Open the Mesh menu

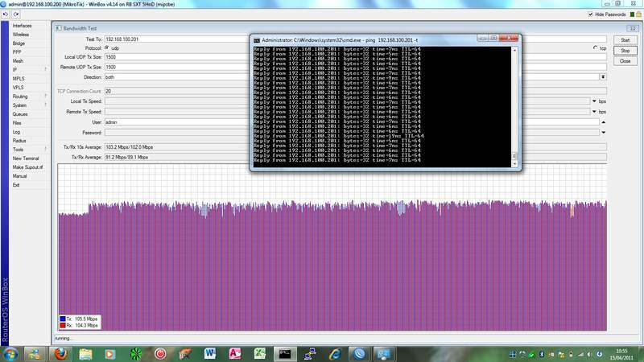[x=18, y=61]
